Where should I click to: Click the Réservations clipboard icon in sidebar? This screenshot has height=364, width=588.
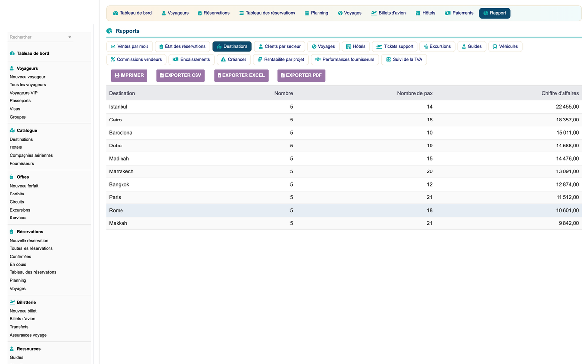click(12, 232)
